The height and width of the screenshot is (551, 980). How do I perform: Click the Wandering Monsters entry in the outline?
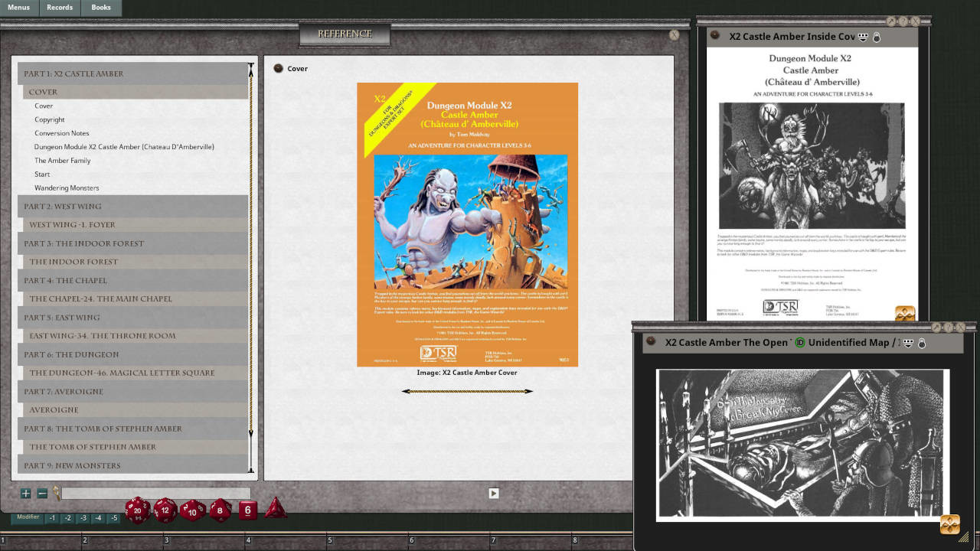click(67, 187)
